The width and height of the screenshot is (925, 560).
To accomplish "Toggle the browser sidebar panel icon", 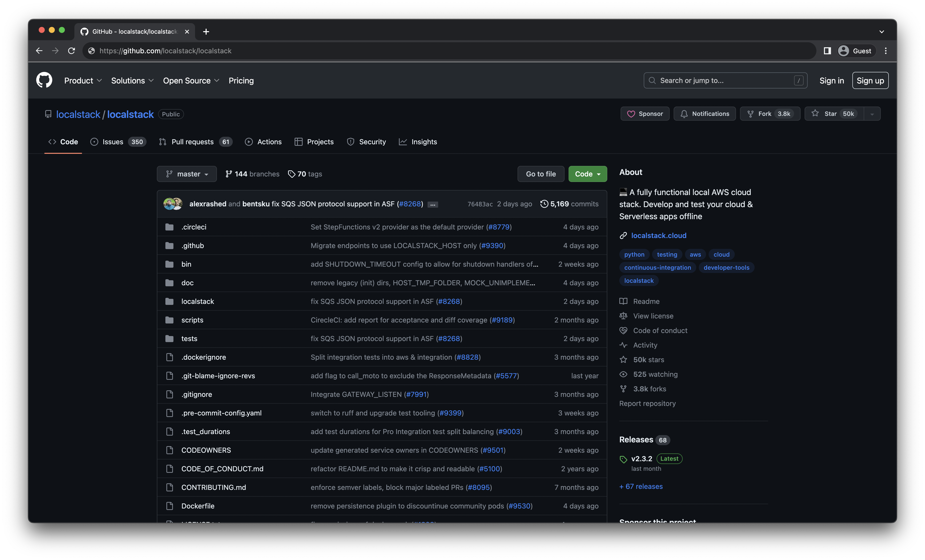I will [827, 51].
